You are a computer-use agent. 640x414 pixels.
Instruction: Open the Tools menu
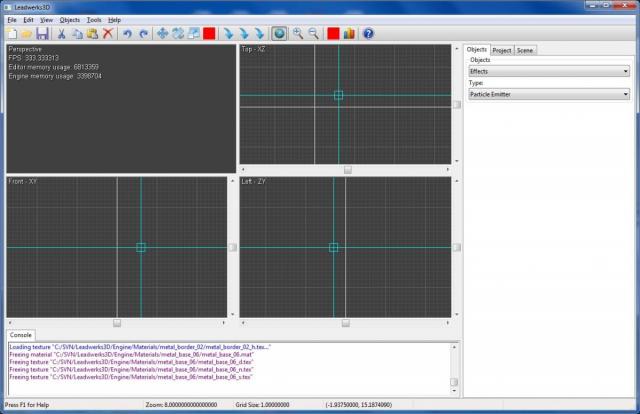coord(94,20)
